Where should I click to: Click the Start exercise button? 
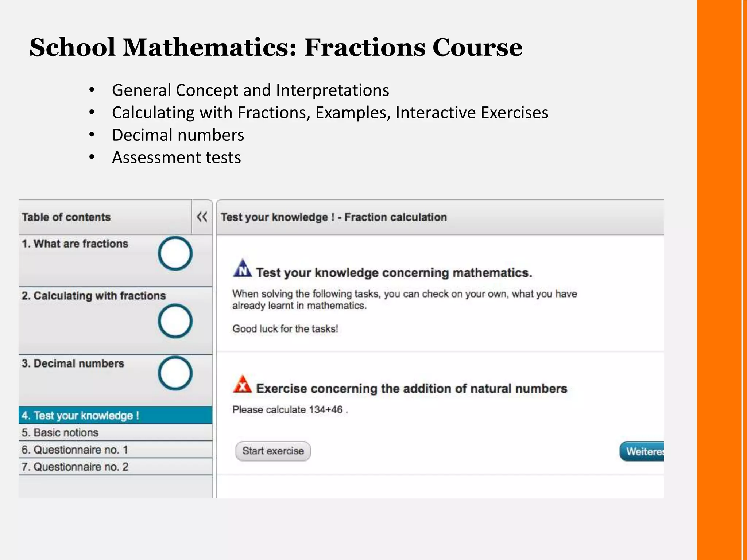pos(273,451)
